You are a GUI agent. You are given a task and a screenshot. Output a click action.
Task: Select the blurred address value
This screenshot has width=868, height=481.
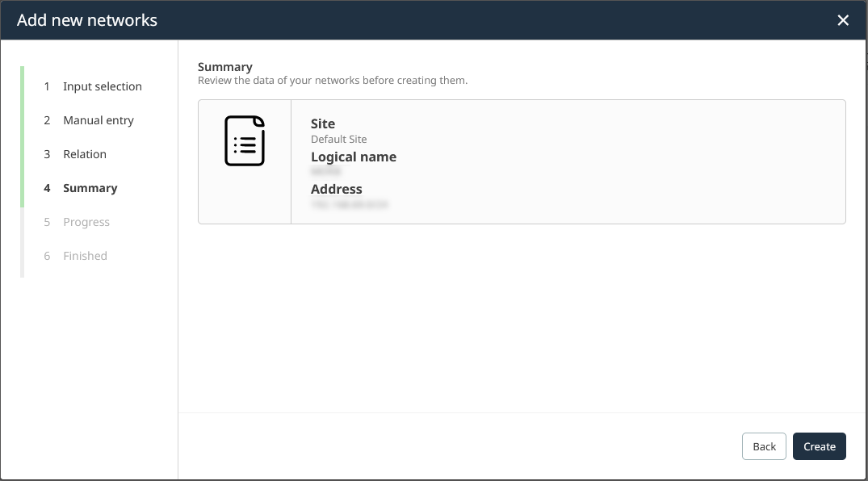(x=349, y=204)
